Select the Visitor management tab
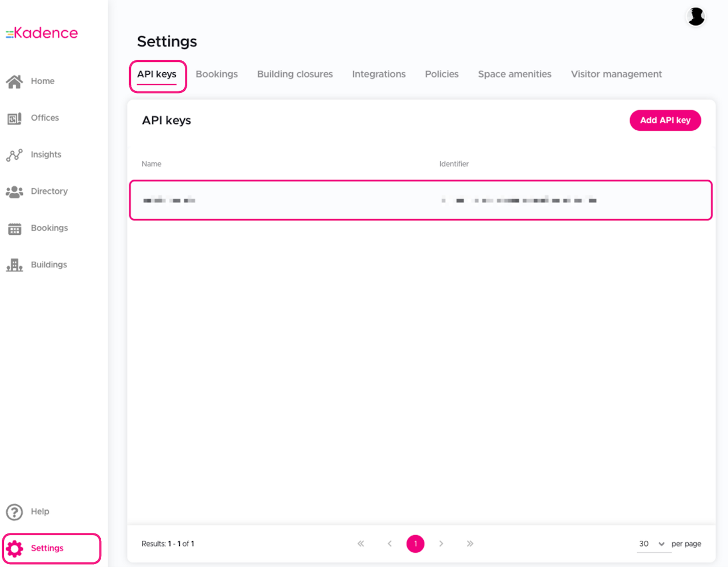The width and height of the screenshot is (728, 567). coord(616,74)
